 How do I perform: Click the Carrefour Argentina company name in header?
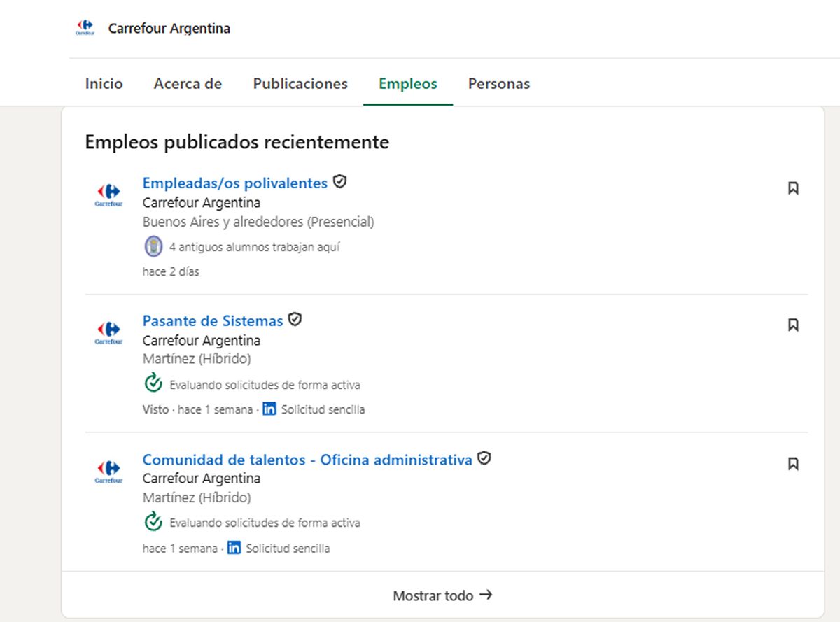tap(169, 29)
